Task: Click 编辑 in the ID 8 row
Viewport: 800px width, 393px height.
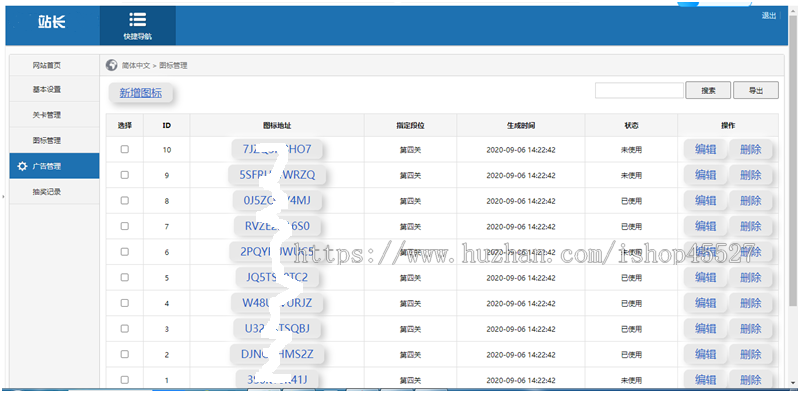Action: coord(705,201)
